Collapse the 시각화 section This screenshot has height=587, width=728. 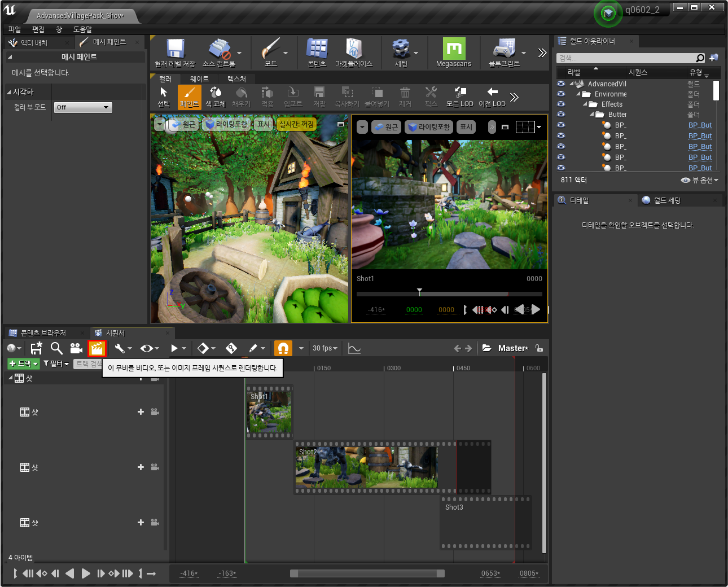[8, 92]
